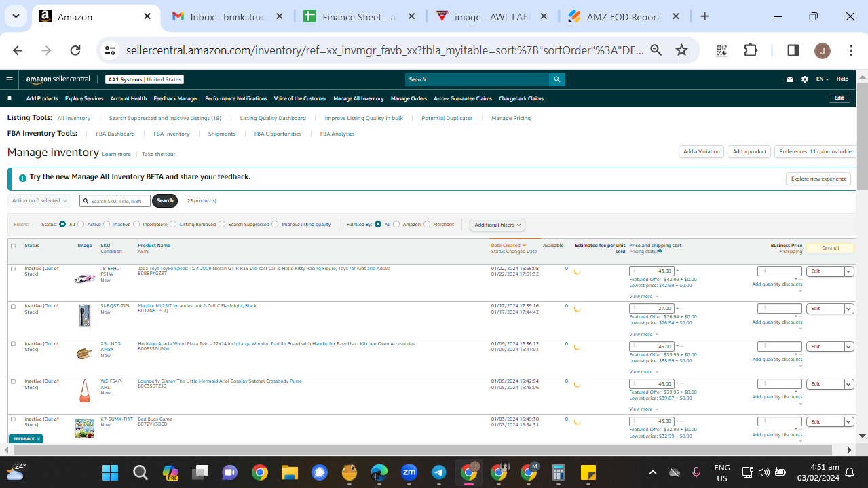Expand View more under Maglite price
This screenshot has height=488, width=868.
coord(643,334)
